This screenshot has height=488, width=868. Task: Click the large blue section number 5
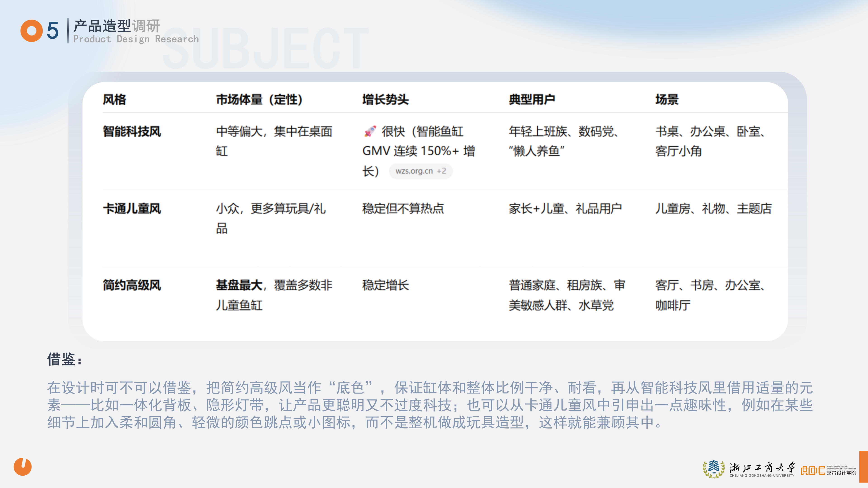click(x=53, y=31)
